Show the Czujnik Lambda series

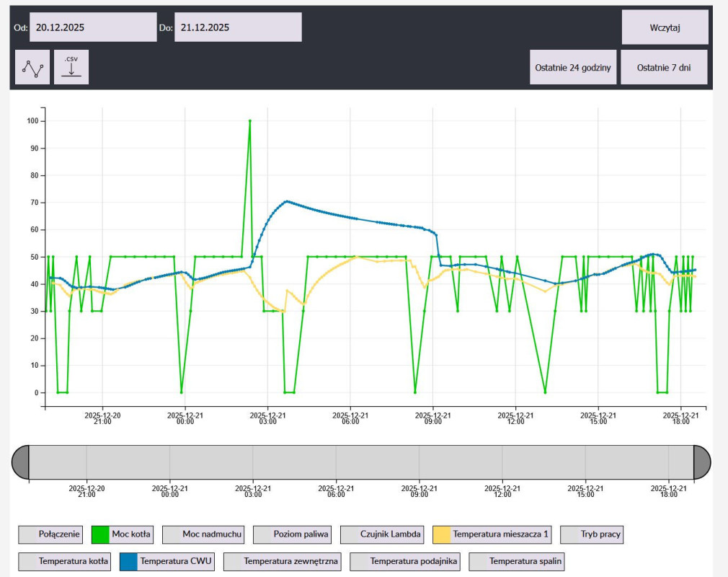[382, 534]
